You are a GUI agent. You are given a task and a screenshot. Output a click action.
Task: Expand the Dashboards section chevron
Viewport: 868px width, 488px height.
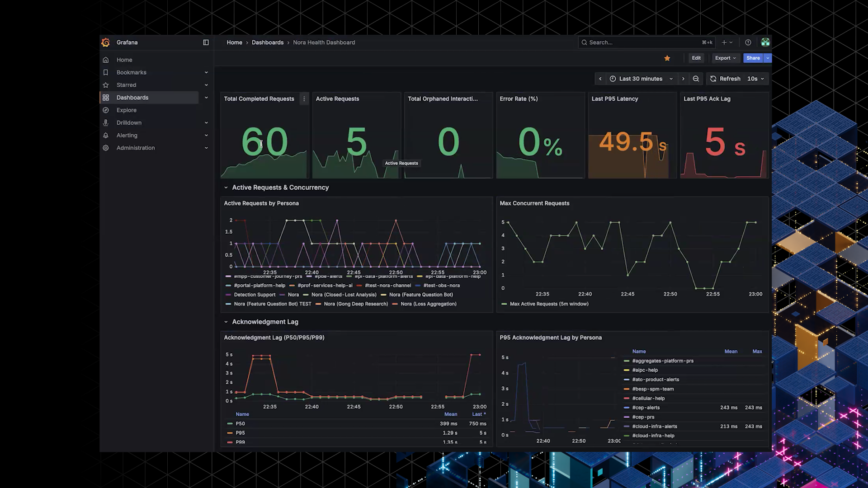click(x=206, y=98)
